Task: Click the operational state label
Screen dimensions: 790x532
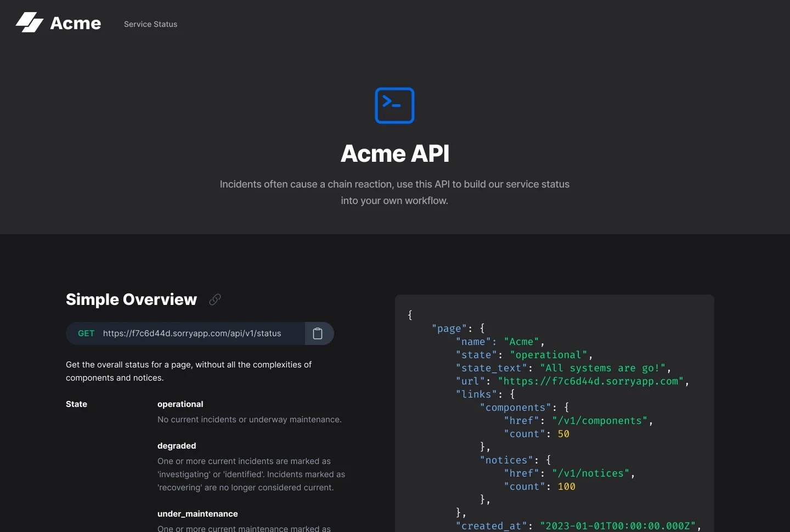Action: (180, 404)
